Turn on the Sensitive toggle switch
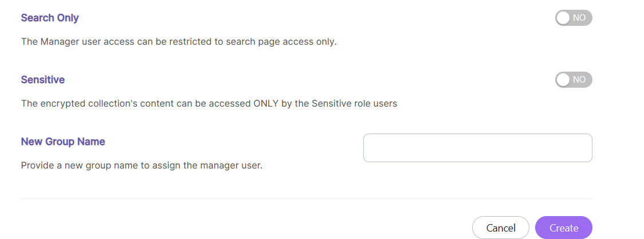The image size is (644, 239). click(x=573, y=80)
